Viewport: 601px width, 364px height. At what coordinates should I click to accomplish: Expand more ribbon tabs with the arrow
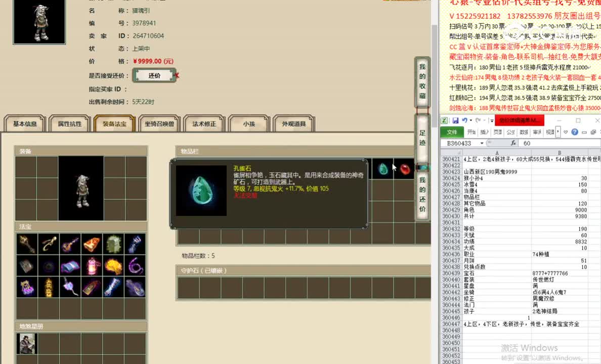557,132
